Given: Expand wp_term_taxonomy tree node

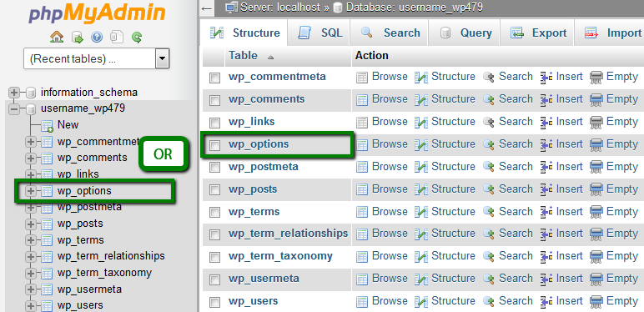Looking at the screenshot, I should [30, 273].
